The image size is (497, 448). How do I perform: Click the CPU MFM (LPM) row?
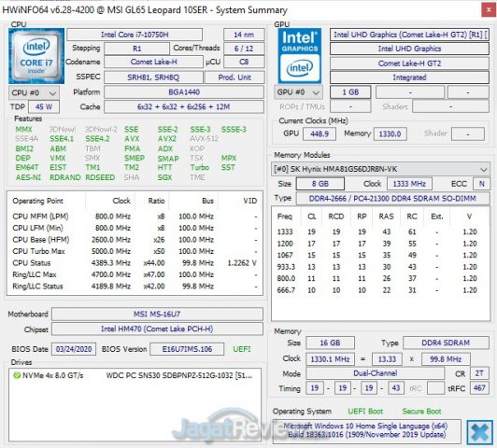(x=135, y=217)
